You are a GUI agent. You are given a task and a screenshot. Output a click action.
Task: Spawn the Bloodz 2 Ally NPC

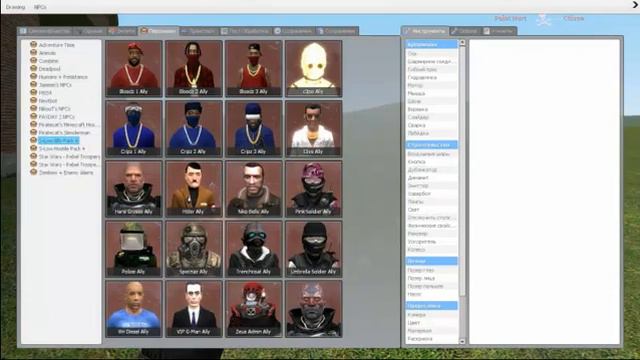point(193,68)
